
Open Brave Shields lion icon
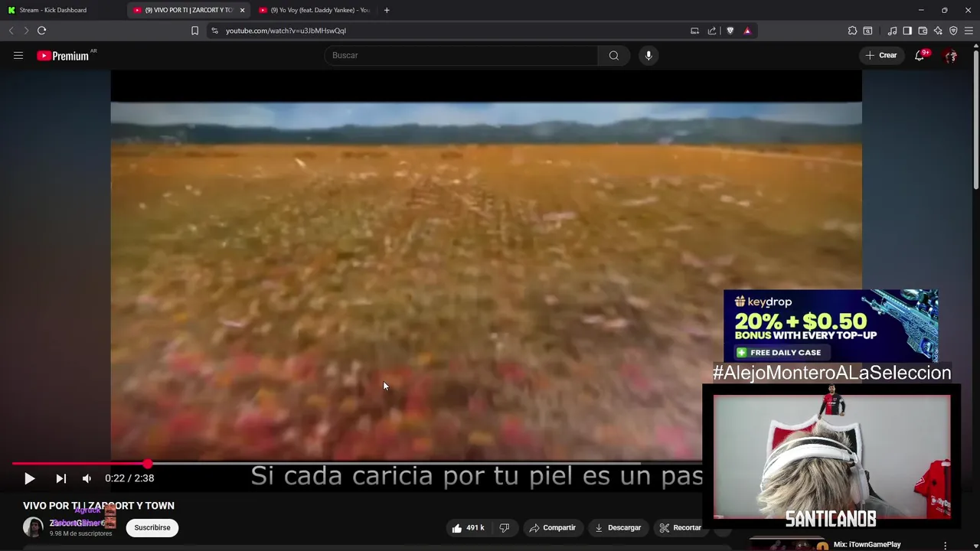pyautogui.click(x=730, y=31)
